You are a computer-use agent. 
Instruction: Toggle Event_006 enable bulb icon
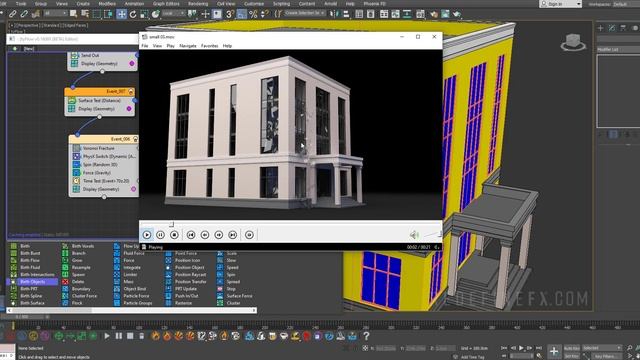pyautogui.click(x=135, y=139)
